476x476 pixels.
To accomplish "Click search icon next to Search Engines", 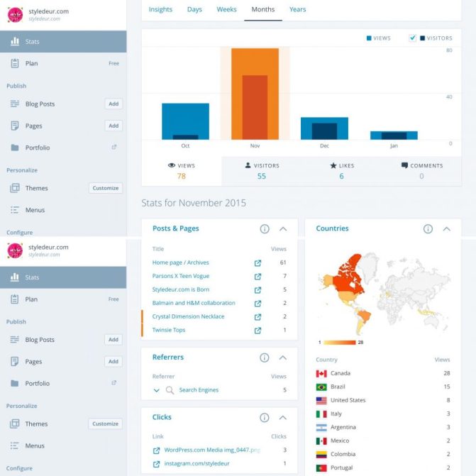I will pos(170,390).
